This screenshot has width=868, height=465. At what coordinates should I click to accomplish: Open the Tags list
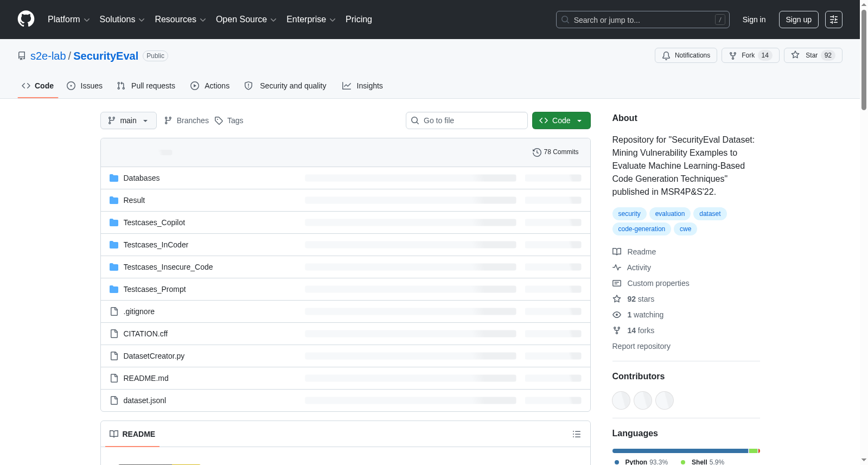click(x=229, y=120)
